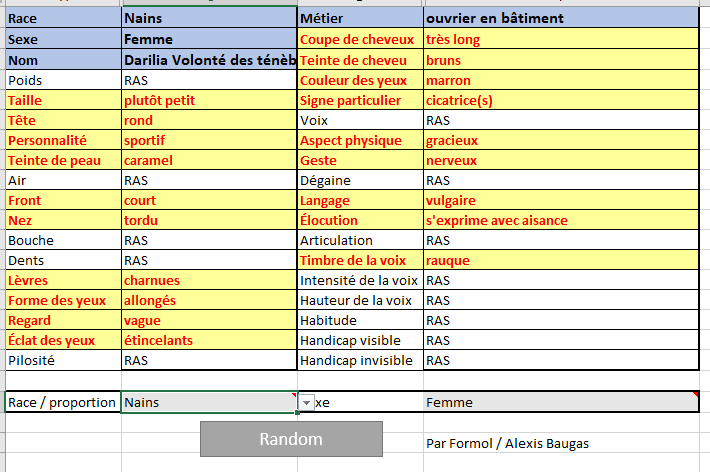Viewport: 710px width, 472px height.
Task: Click the Random button
Action: tap(291, 439)
